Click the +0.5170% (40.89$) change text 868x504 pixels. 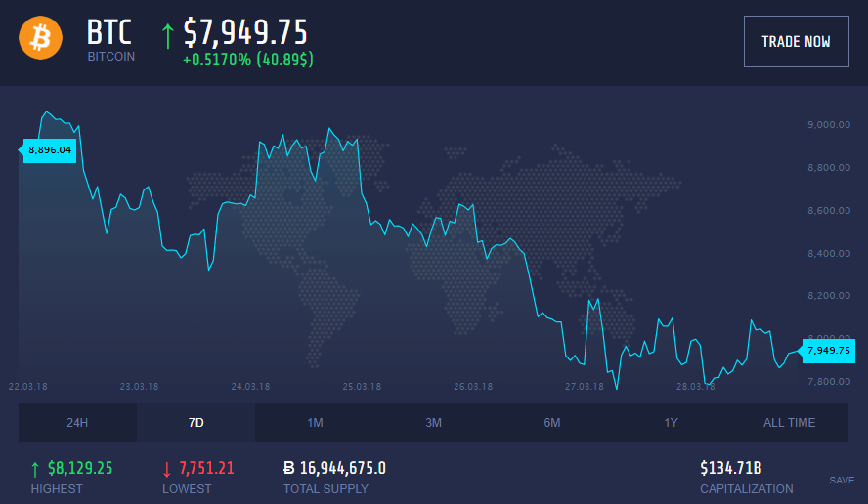248,60
